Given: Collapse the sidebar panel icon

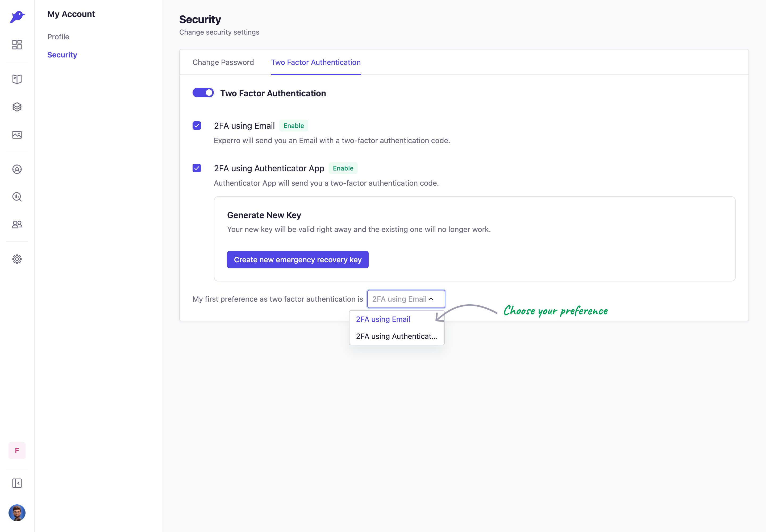Looking at the screenshot, I should (x=17, y=483).
